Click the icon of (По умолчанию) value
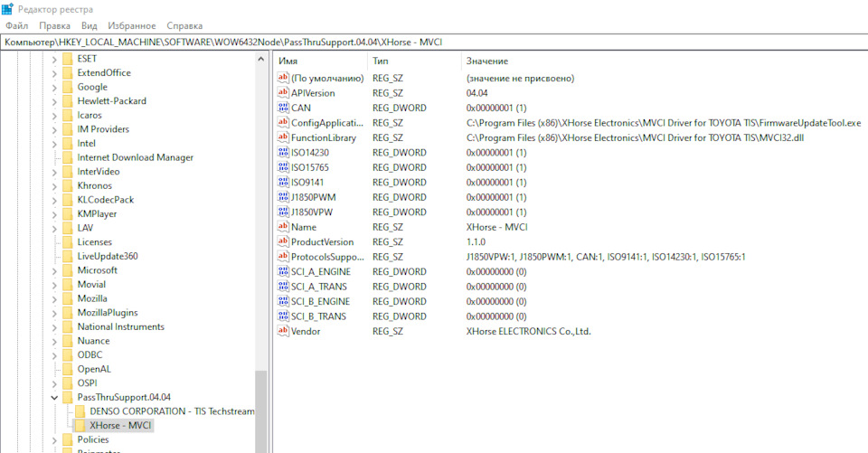 283,78
